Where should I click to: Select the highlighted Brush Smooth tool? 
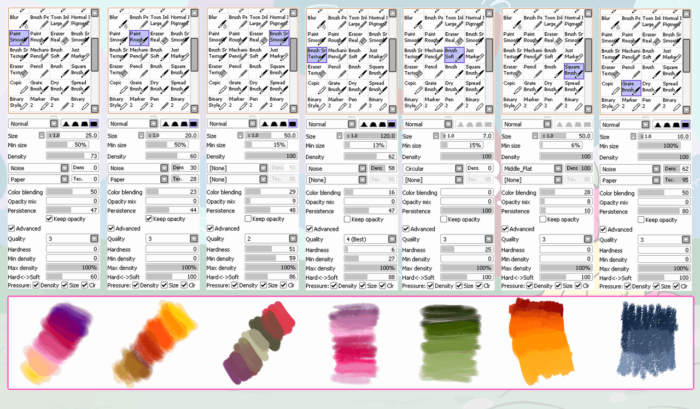[279, 38]
